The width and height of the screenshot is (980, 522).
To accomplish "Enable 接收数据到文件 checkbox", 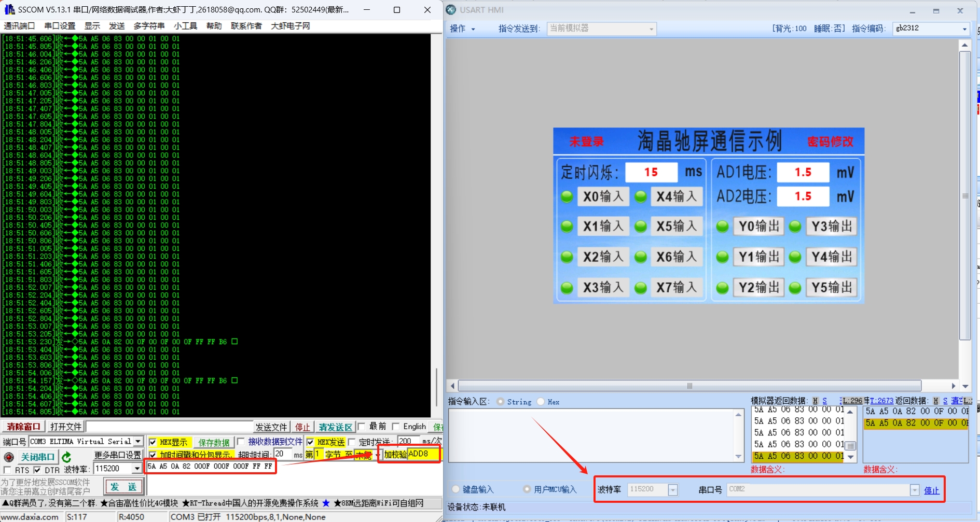I will (241, 442).
